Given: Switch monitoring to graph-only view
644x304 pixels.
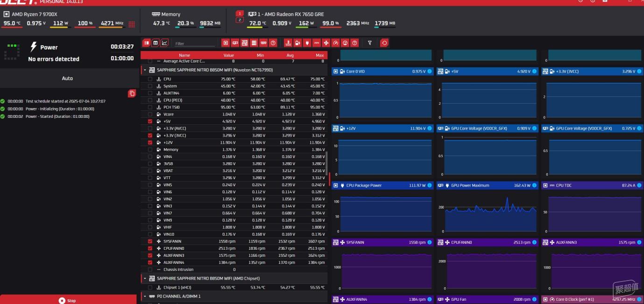Looking at the screenshot, I should (164, 43).
